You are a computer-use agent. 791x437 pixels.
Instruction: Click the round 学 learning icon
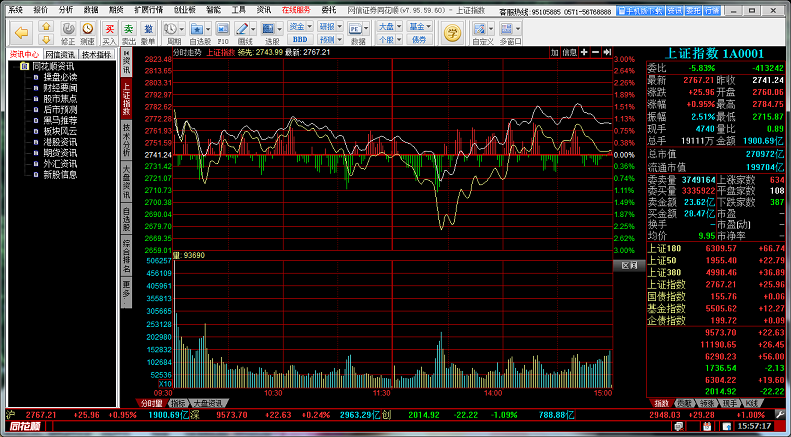[451, 32]
